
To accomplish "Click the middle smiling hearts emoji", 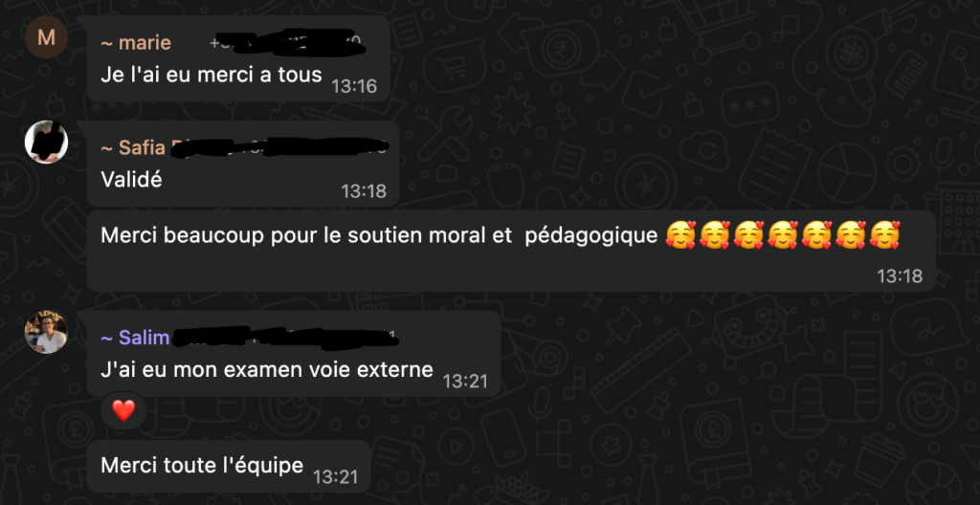I will coord(783,235).
